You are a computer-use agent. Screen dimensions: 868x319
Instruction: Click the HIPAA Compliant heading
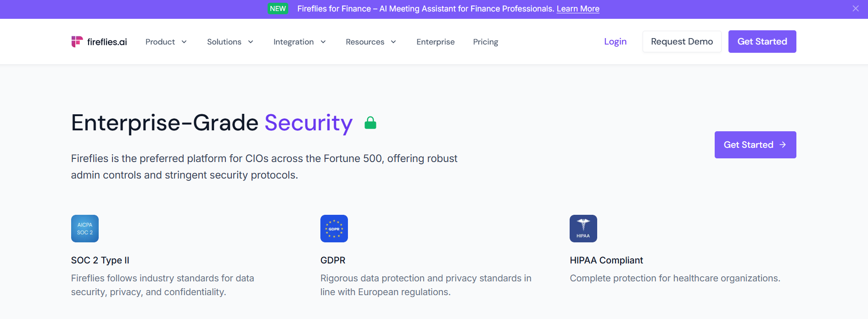point(606,260)
